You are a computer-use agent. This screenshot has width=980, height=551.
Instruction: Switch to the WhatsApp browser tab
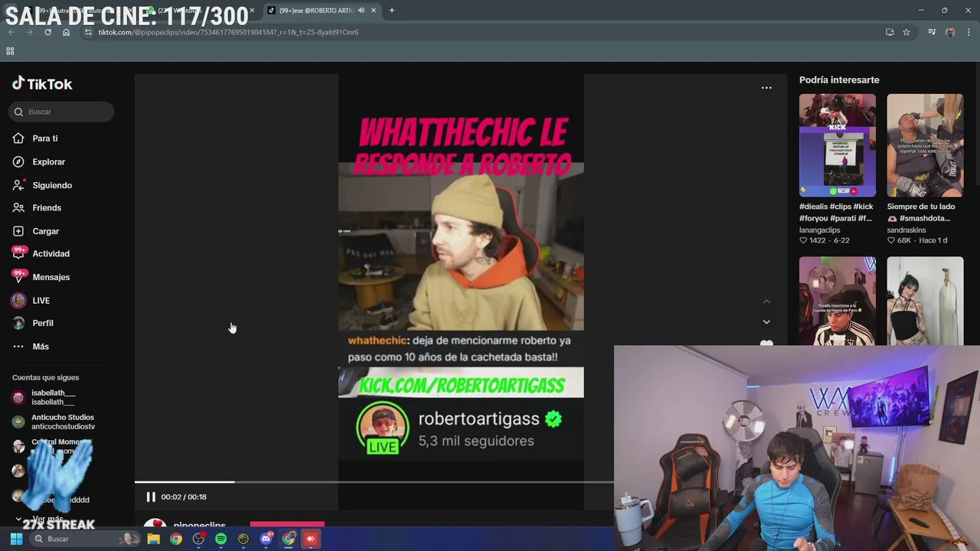[x=201, y=11]
